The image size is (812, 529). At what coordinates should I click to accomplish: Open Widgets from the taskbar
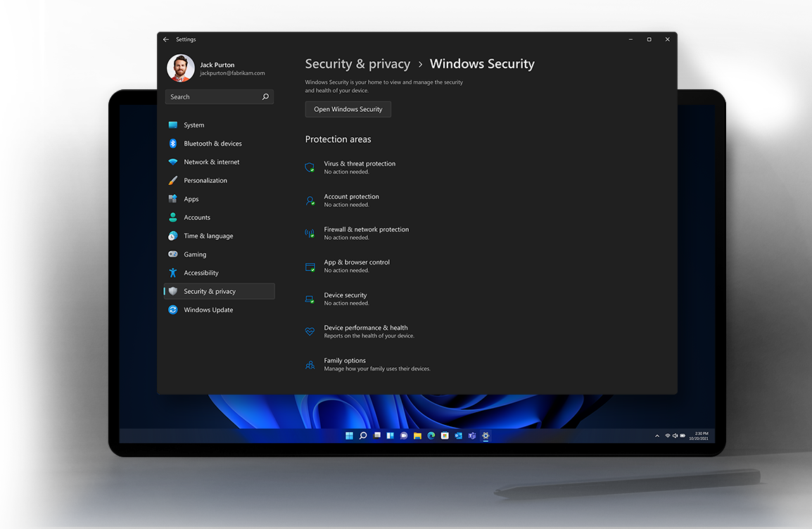click(390, 436)
